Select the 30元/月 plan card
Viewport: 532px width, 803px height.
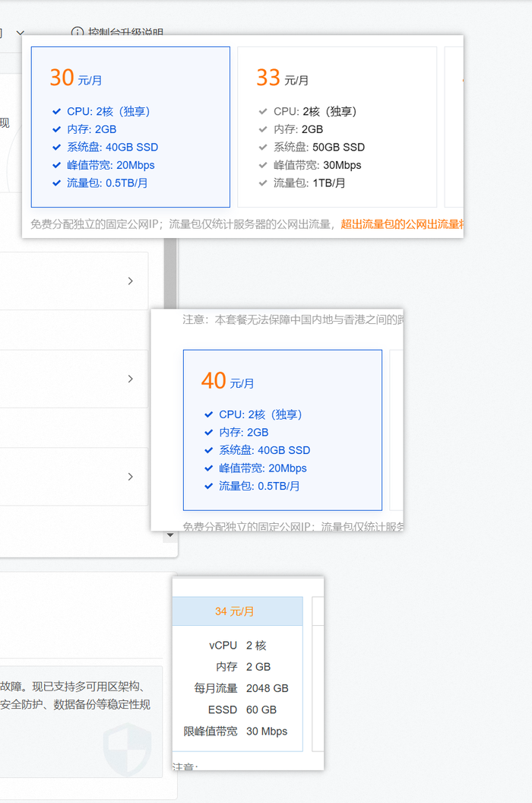[x=130, y=126]
